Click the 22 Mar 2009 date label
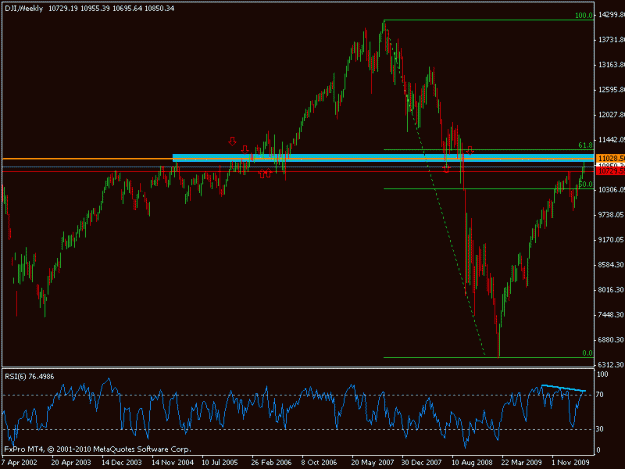The image size is (625, 469). tap(521, 462)
